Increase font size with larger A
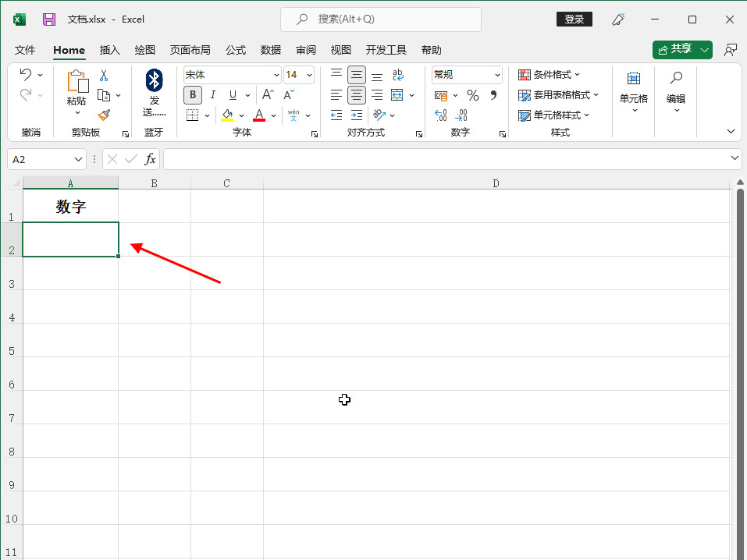 (269, 94)
